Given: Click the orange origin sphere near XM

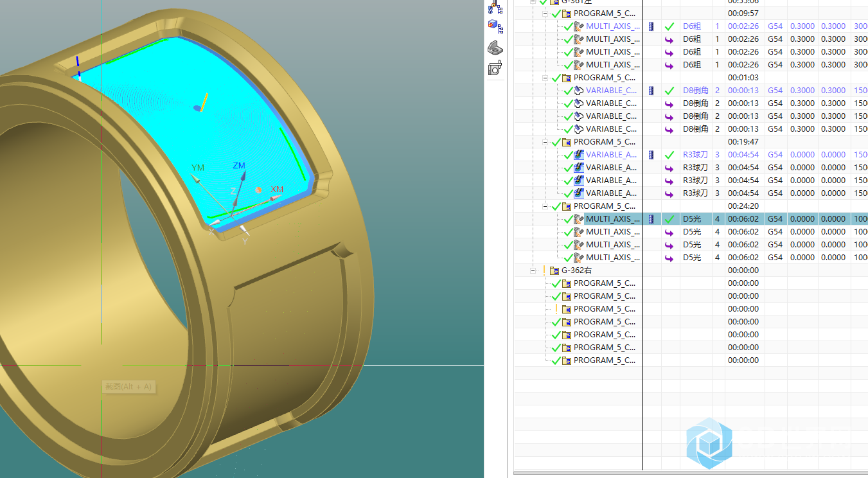Looking at the screenshot, I should (258, 190).
